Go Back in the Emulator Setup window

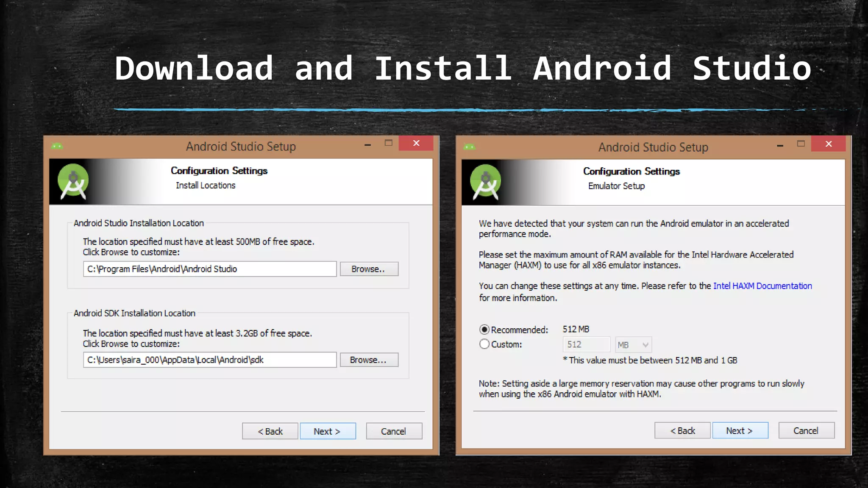coord(682,430)
